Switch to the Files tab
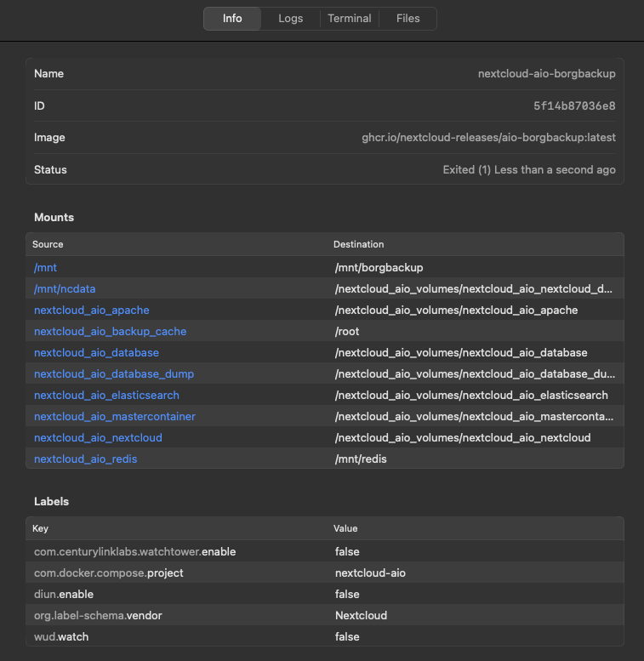This screenshot has height=661, width=644. (x=407, y=19)
